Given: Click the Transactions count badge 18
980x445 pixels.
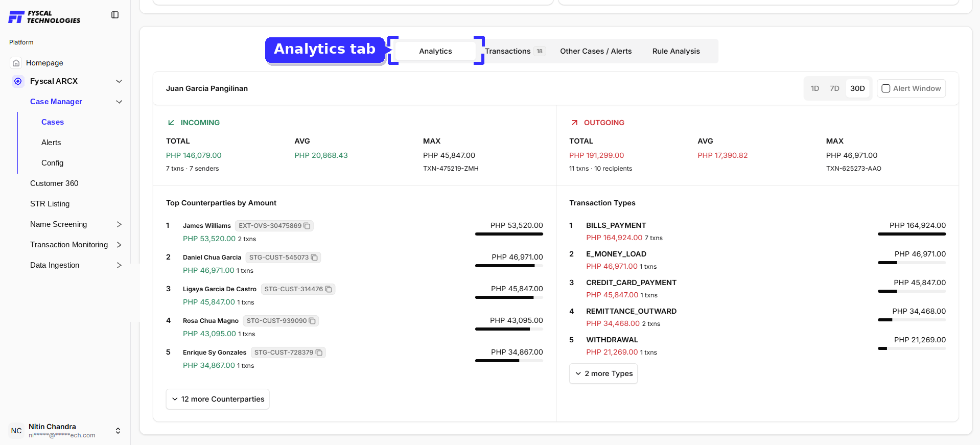Looking at the screenshot, I should click(x=540, y=51).
